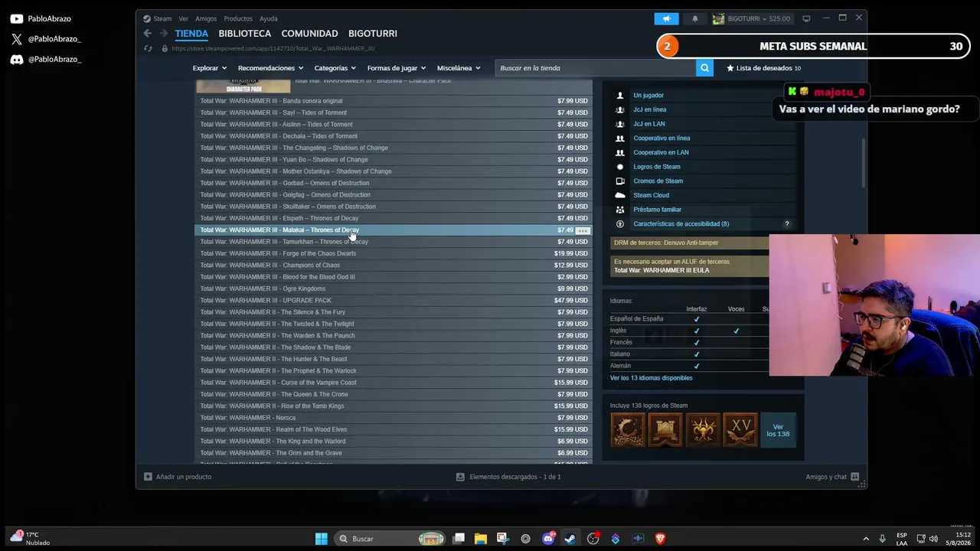Open the Steam Cloud feature link
980x551 pixels.
point(651,195)
